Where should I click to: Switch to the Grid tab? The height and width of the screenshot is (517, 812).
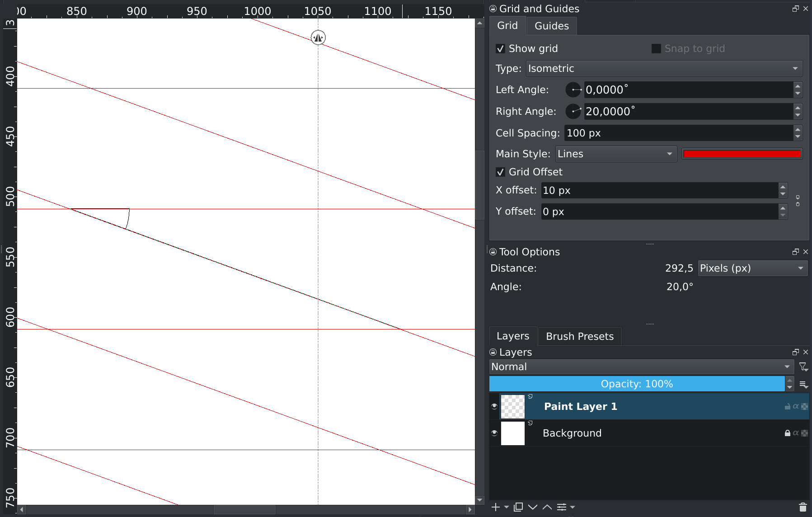tap(507, 26)
